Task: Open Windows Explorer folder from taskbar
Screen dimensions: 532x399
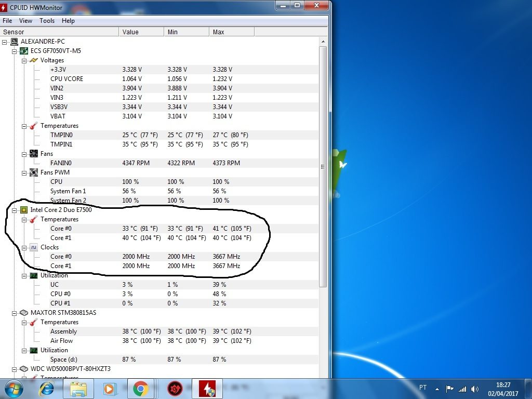Action: [79, 389]
